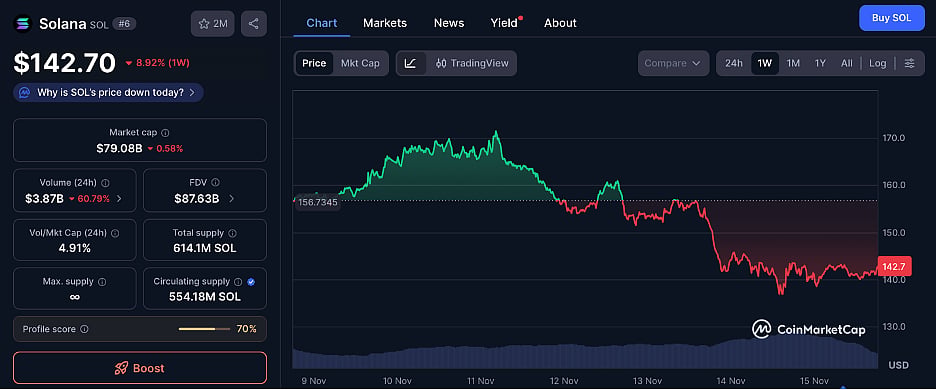The width and height of the screenshot is (936, 390).
Task: Click the $3.87B volume value
Action: pyautogui.click(x=44, y=199)
